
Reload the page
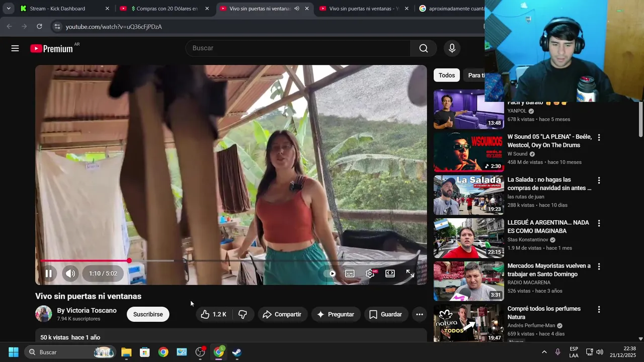[x=39, y=27]
